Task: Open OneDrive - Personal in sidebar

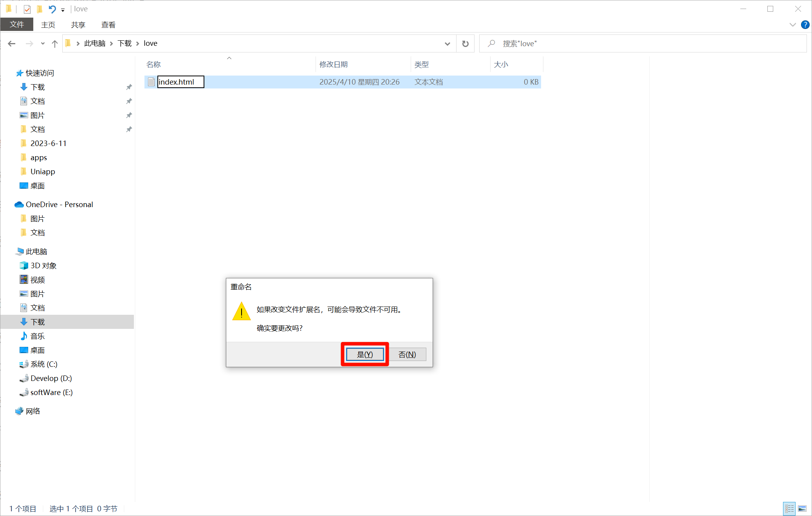Action: [x=59, y=204]
